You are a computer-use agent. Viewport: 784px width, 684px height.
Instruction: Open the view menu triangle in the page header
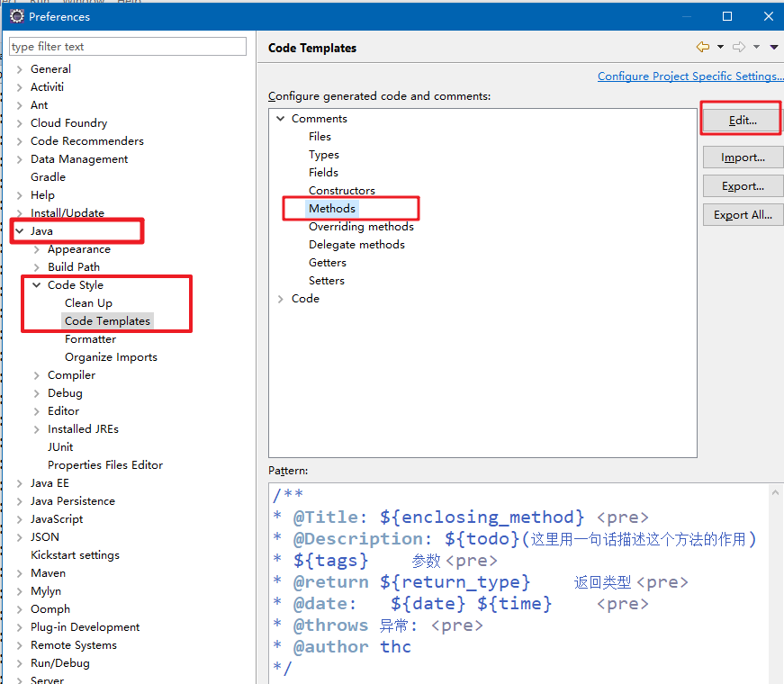click(774, 47)
